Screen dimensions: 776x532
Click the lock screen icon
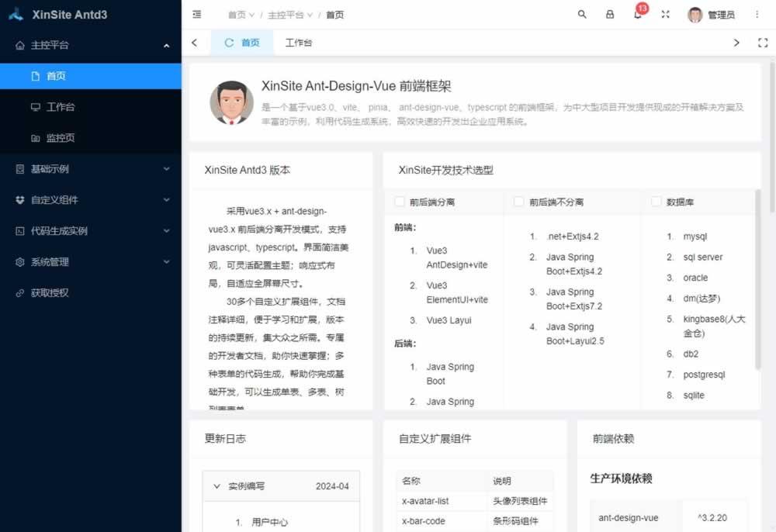point(610,14)
